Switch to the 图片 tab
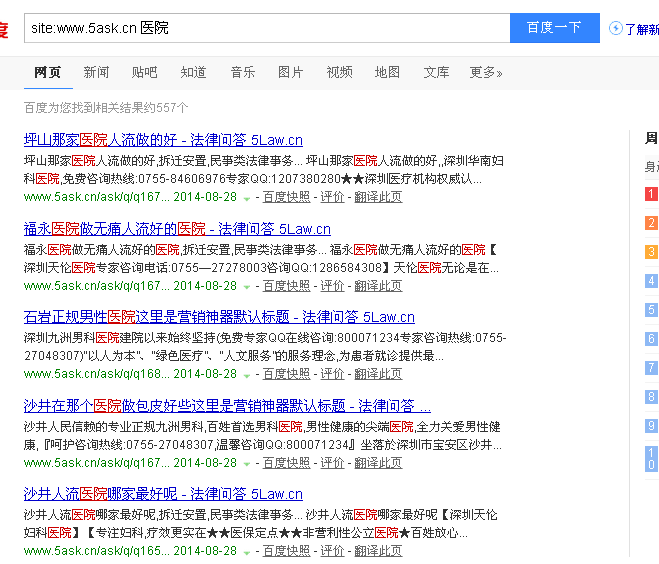 coord(290,72)
